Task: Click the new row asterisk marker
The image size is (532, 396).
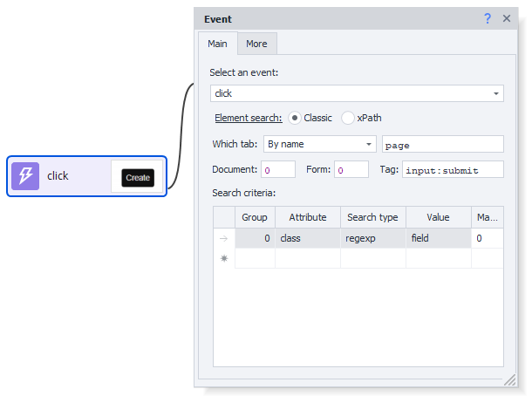Action: pos(223,258)
